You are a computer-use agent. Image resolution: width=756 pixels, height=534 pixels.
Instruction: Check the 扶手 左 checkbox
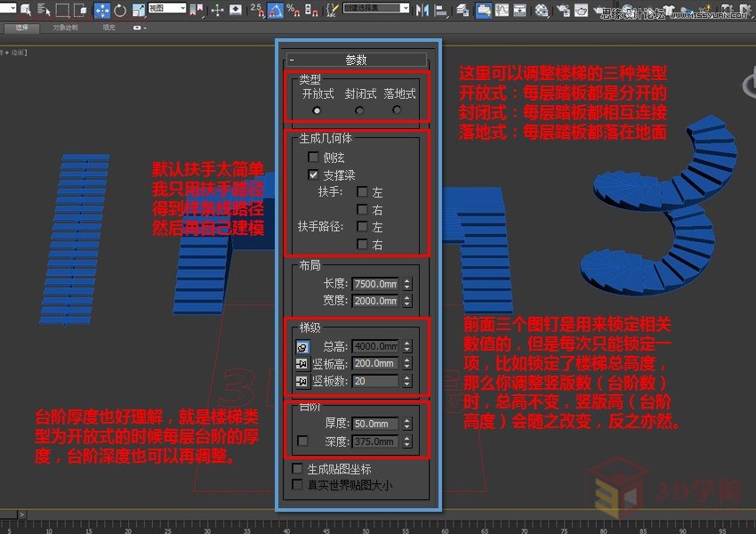point(363,191)
